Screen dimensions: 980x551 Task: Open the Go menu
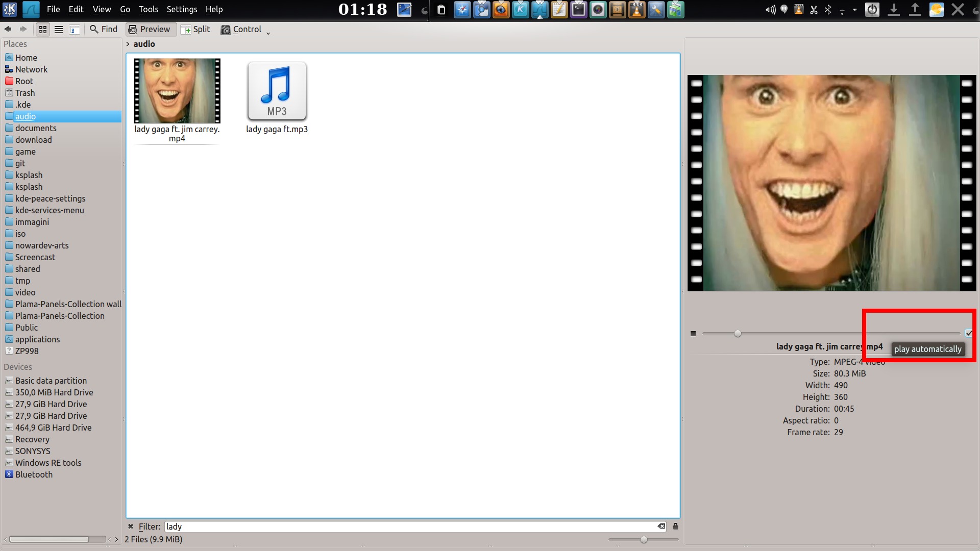125,9
